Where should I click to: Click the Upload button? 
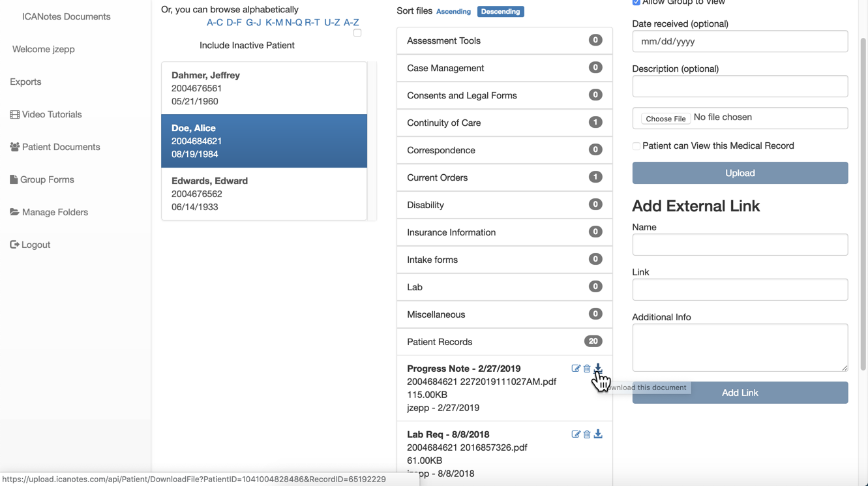pos(740,173)
